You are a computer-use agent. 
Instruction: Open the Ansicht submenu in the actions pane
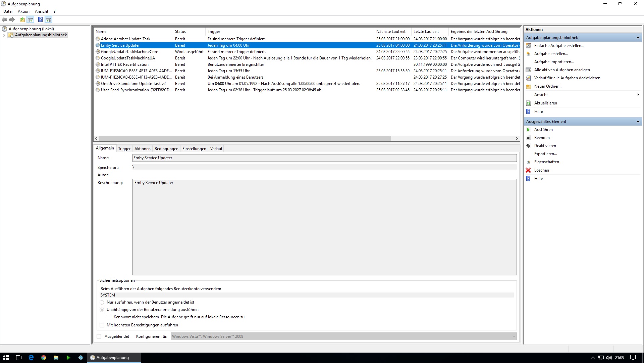pos(583,95)
